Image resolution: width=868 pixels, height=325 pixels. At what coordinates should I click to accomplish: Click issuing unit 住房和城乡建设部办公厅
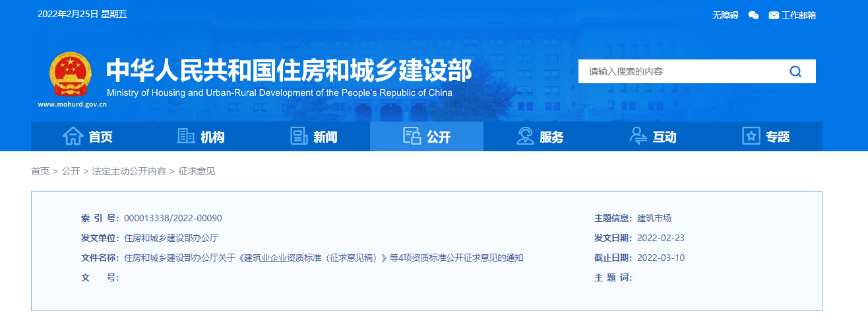click(x=171, y=238)
